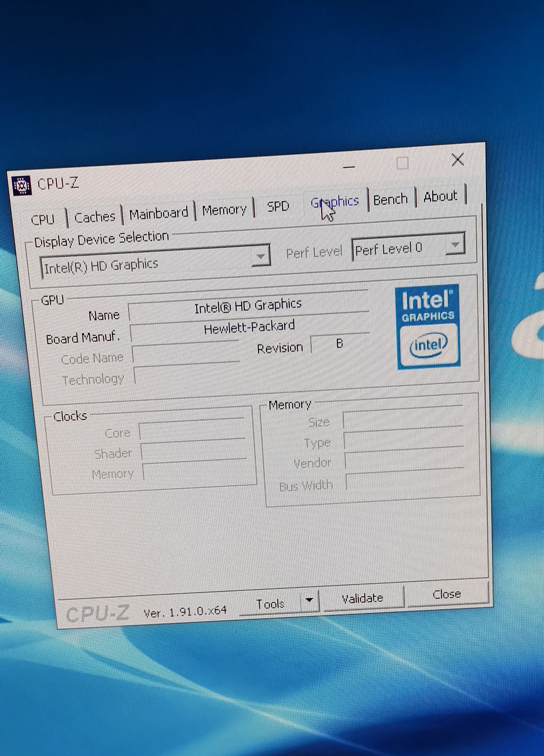
Task: Open the About tab
Action: point(440,196)
